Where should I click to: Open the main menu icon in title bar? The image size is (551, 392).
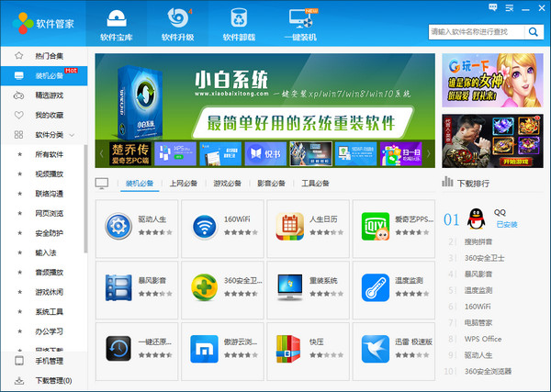pos(509,7)
